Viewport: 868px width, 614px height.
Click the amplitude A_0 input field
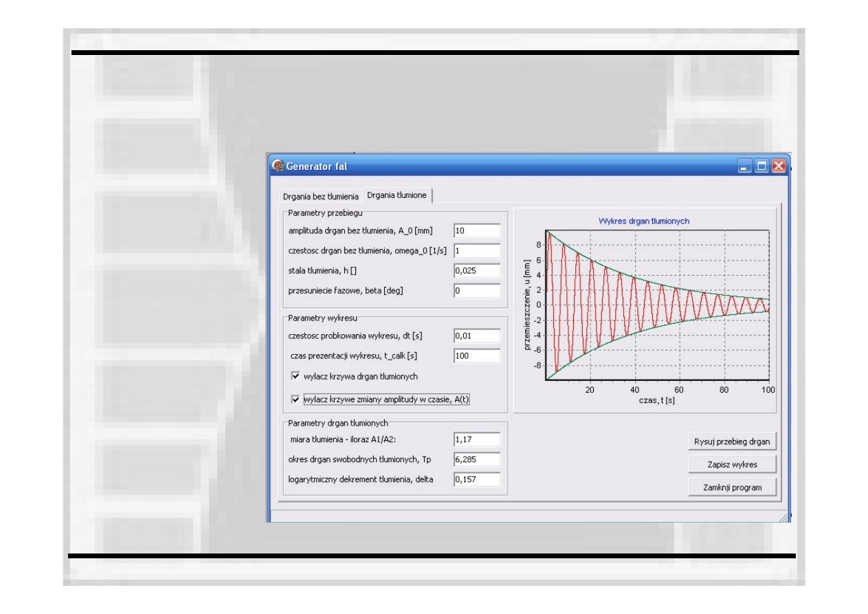click(x=477, y=231)
